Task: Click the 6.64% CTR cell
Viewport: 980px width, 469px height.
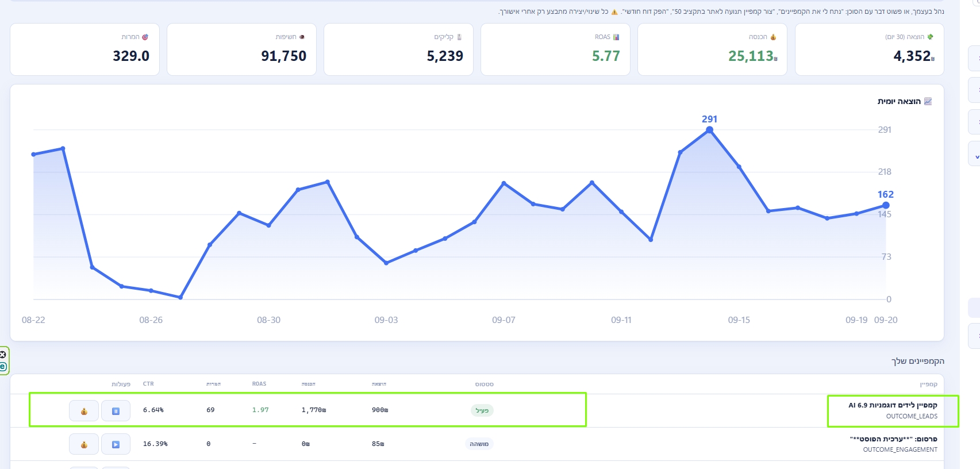Action: coord(153,410)
